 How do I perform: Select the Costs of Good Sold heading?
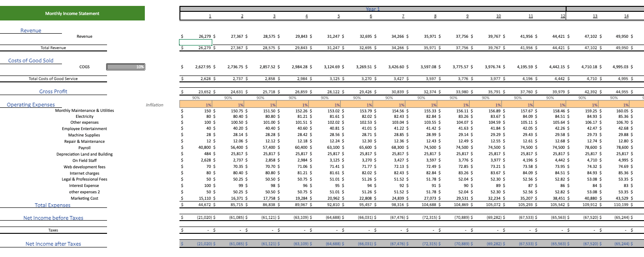[x=31, y=60]
